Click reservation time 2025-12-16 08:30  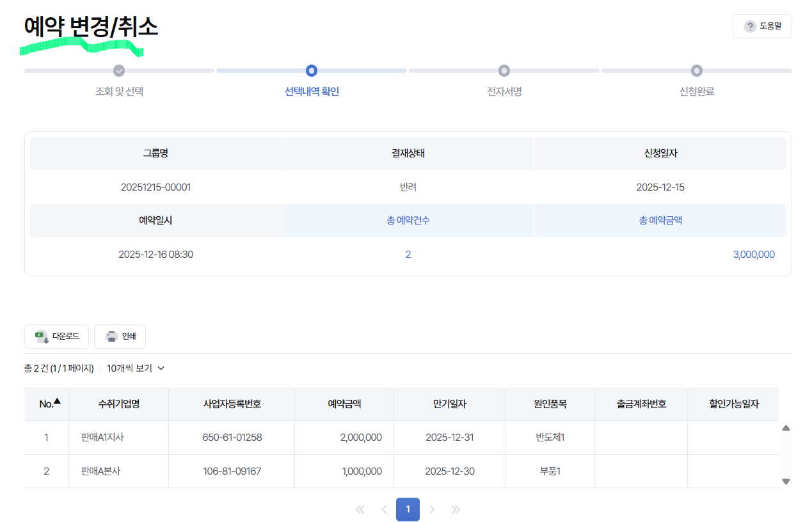pos(155,255)
